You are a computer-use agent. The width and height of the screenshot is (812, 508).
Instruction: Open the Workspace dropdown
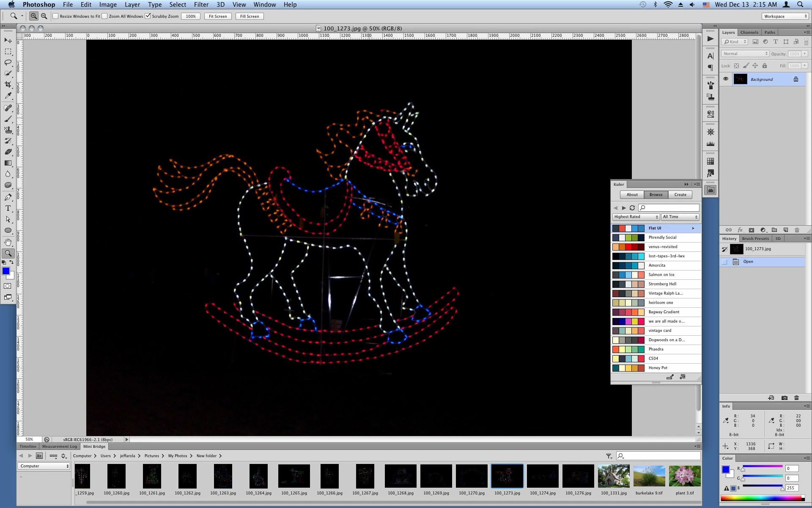[785, 16]
